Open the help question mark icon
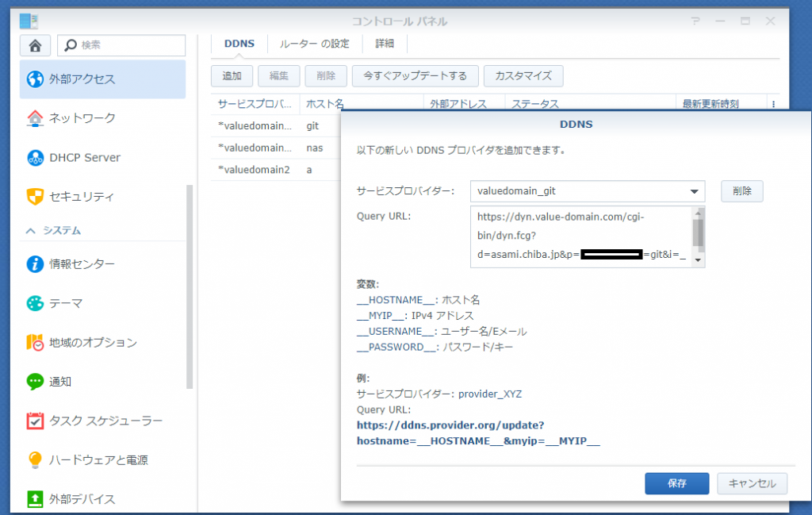812x515 pixels. pos(695,21)
